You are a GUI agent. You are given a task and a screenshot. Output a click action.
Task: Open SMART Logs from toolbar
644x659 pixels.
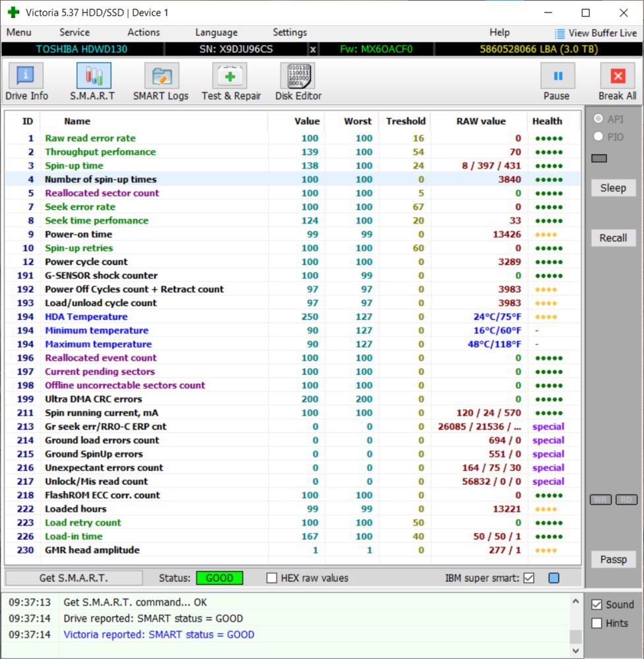tap(161, 82)
